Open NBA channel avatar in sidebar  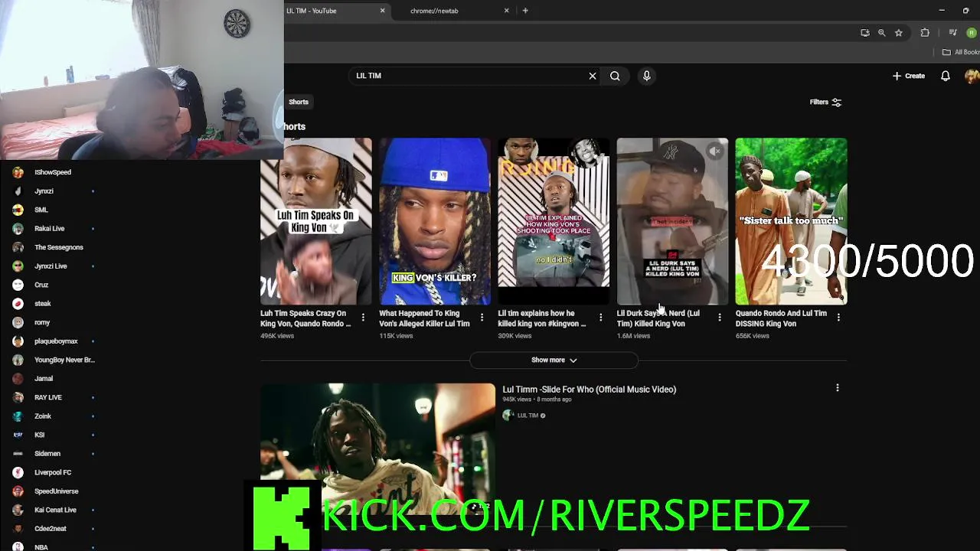(18, 547)
